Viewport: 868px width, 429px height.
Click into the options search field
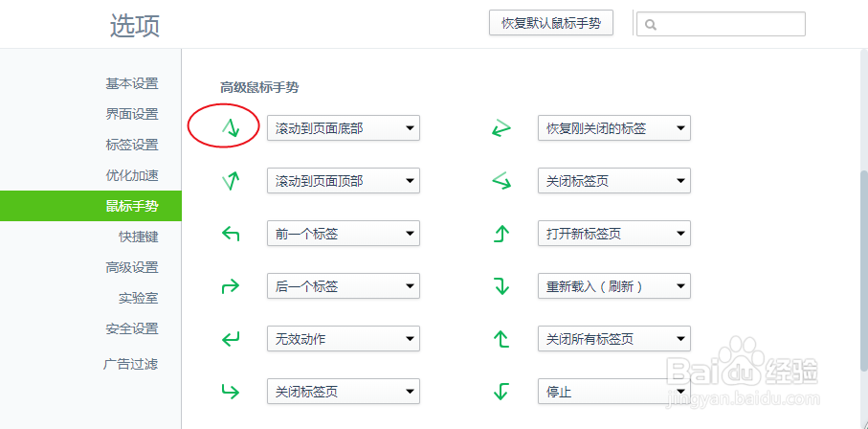729,24
